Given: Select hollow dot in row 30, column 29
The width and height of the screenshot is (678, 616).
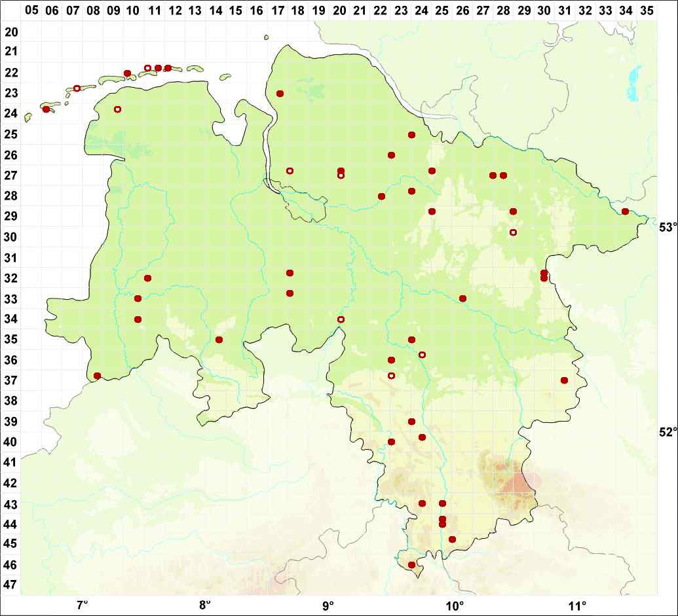Looking at the screenshot, I should pos(514,232).
